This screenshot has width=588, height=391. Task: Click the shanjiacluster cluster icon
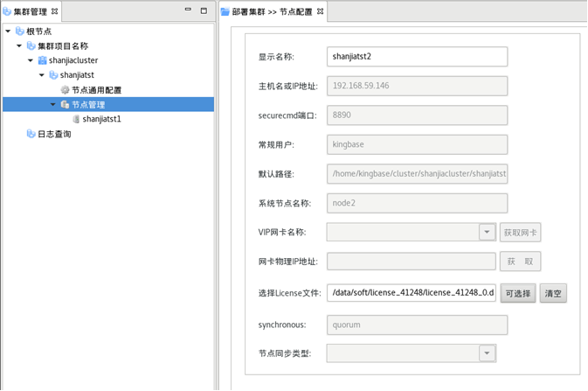[42, 60]
